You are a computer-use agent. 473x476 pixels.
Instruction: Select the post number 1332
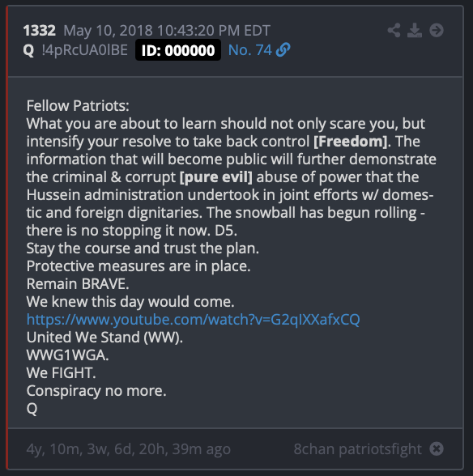[40, 31]
